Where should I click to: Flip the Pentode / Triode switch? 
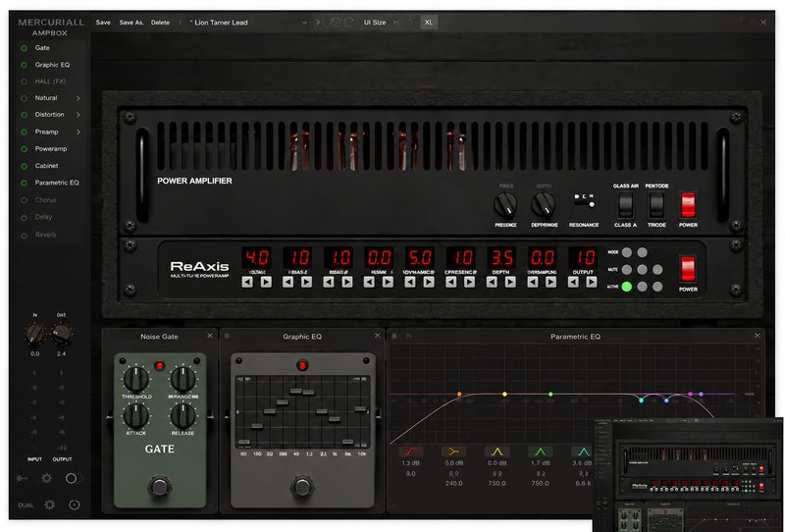(x=656, y=205)
